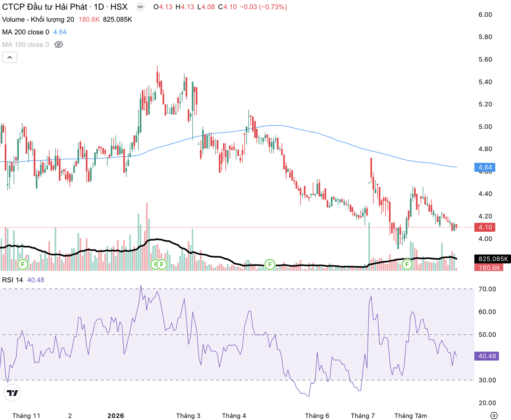Viewport: 511px width, 420px height.
Task: Select the RSI 14 indicator legend
Action: tap(13, 280)
